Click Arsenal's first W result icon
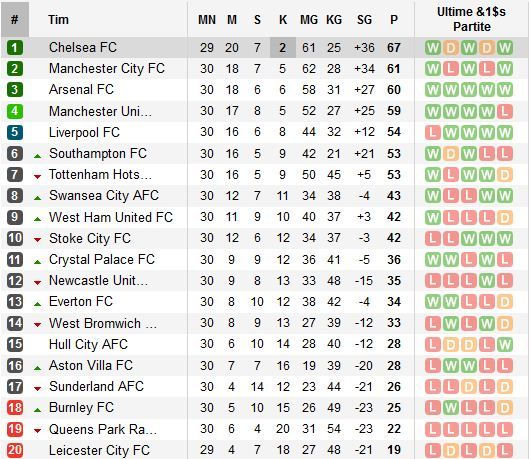 coord(433,90)
